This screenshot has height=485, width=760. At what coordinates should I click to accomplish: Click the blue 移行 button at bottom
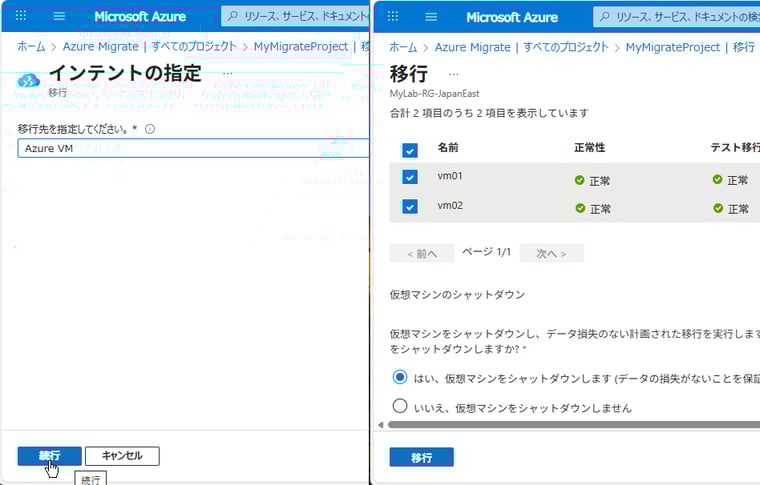coord(422,457)
